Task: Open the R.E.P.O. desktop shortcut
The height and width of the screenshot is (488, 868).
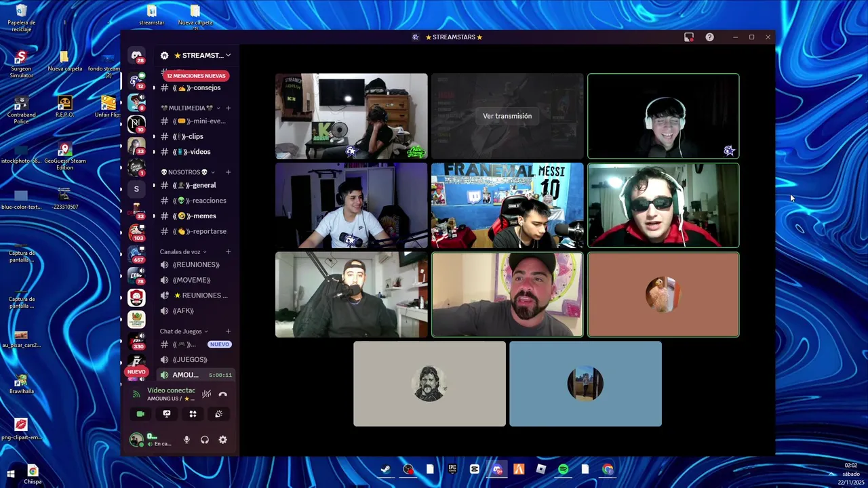Action: (x=64, y=106)
